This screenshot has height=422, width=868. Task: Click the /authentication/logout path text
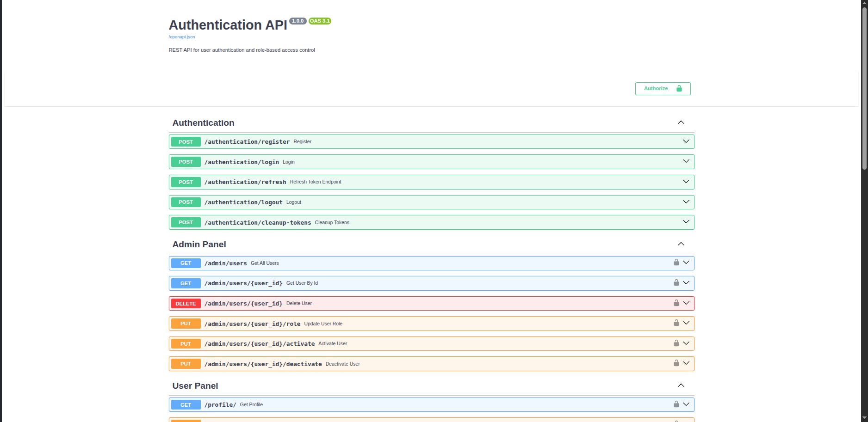click(243, 202)
